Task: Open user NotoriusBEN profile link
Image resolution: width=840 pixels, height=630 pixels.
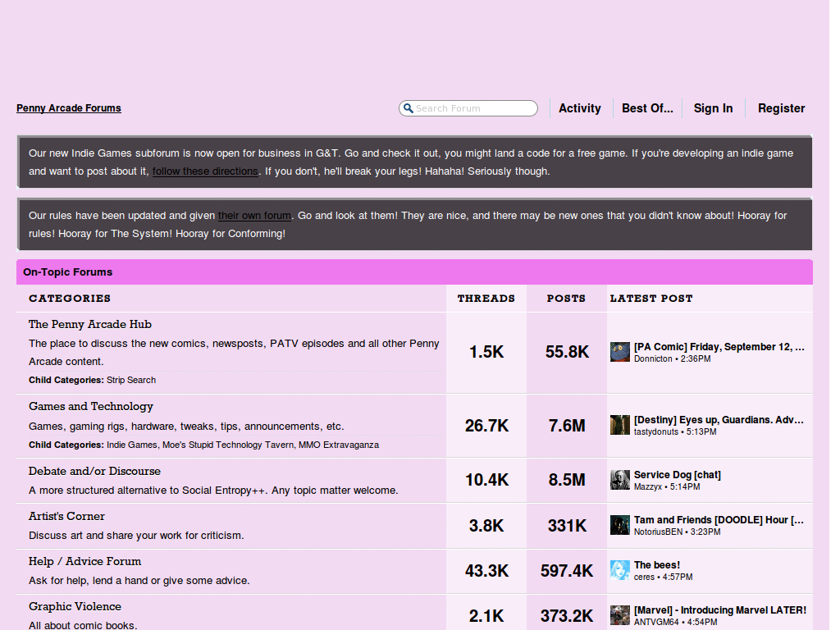Action: coord(659,532)
